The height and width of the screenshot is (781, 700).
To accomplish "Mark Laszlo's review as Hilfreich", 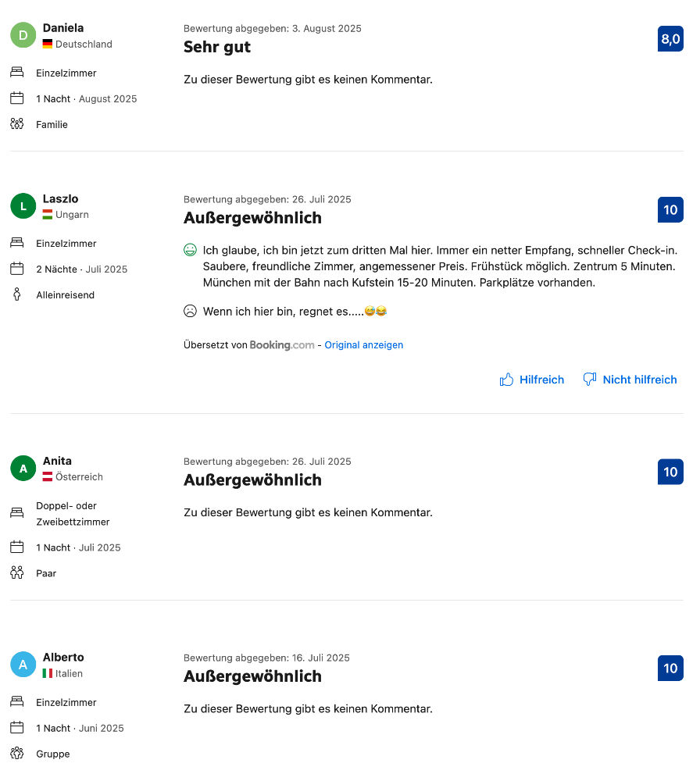I will [532, 380].
